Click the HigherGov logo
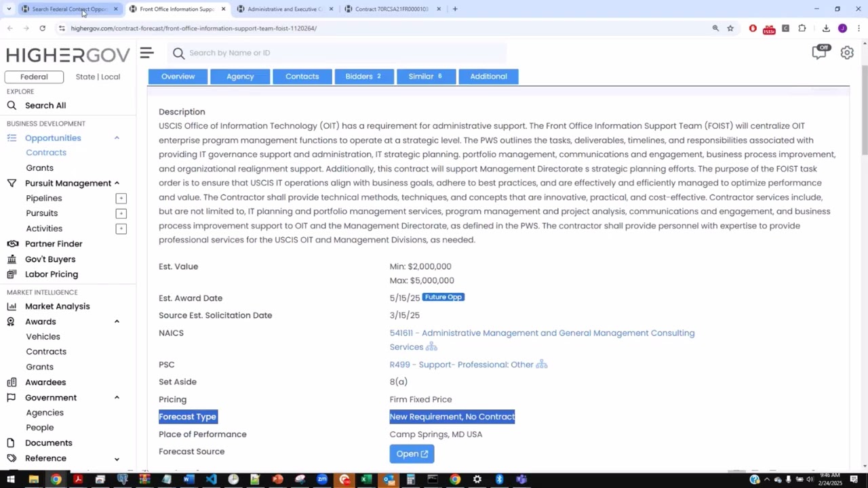The image size is (868, 488). (69, 54)
